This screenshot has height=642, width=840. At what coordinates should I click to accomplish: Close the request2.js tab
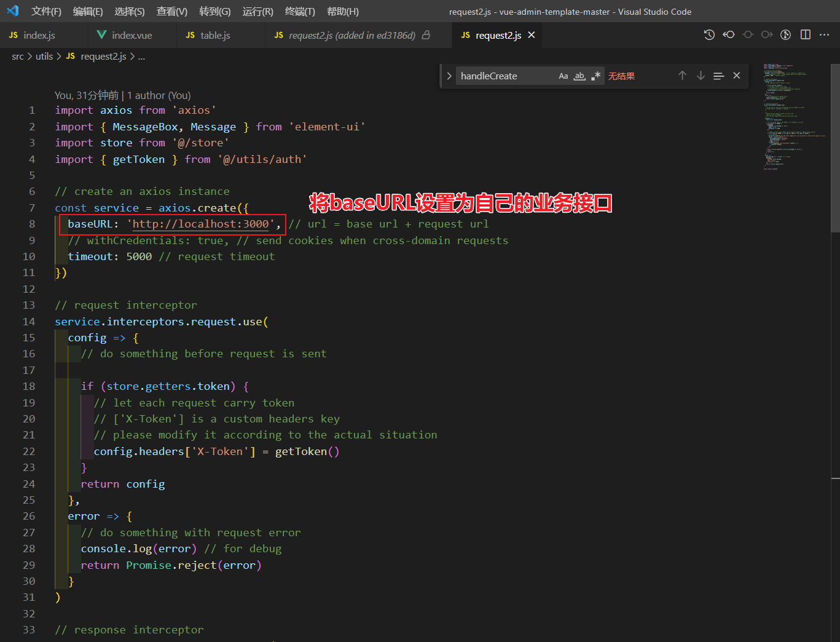[532, 35]
